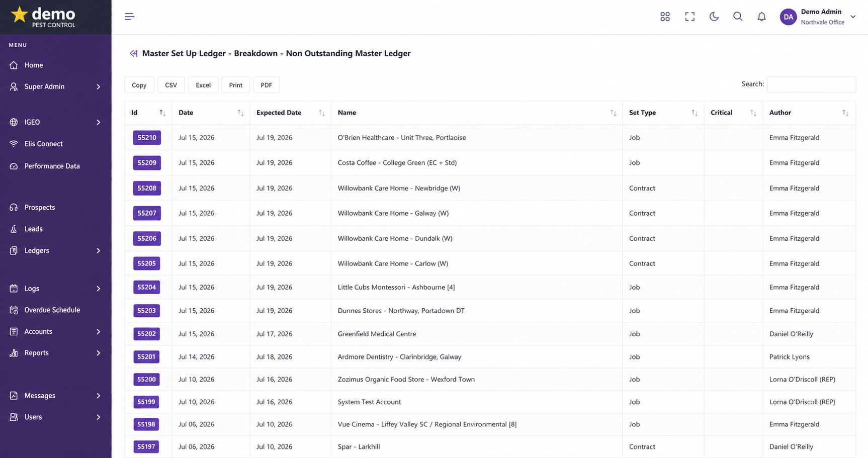Open the Demo Admin account dropdown arrow
Viewport: 868px width, 458px height.
(x=853, y=17)
